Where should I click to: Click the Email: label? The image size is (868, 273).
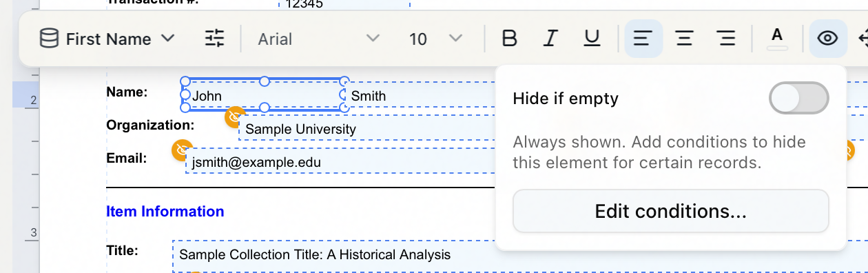click(x=127, y=159)
